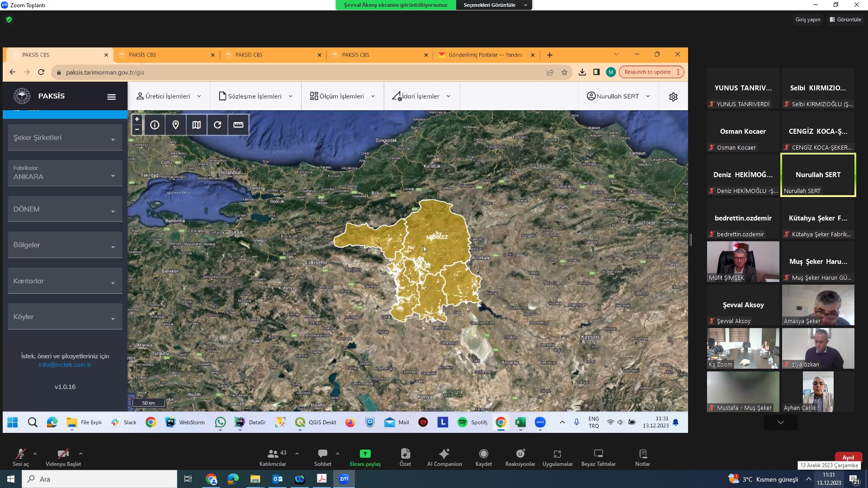Click the map refresh icon

coord(217,125)
